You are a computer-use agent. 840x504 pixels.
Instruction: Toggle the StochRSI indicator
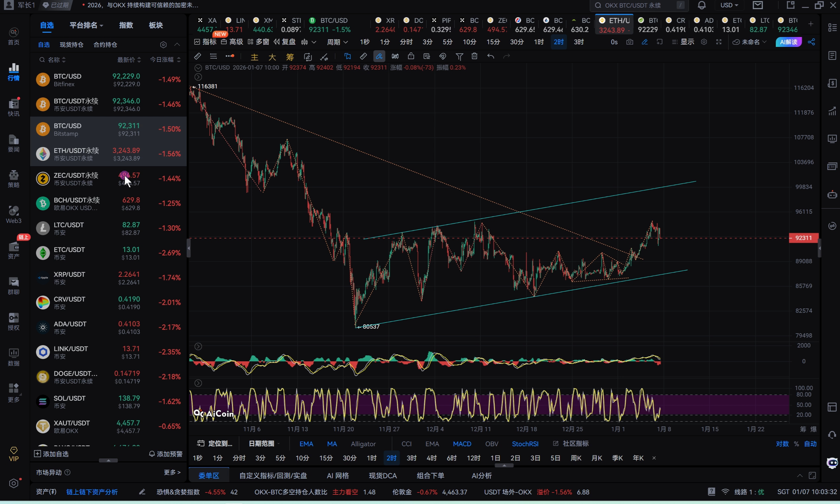[525, 444]
